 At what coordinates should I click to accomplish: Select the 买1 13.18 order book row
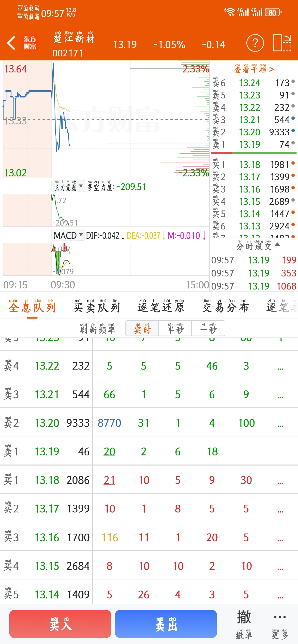click(254, 164)
